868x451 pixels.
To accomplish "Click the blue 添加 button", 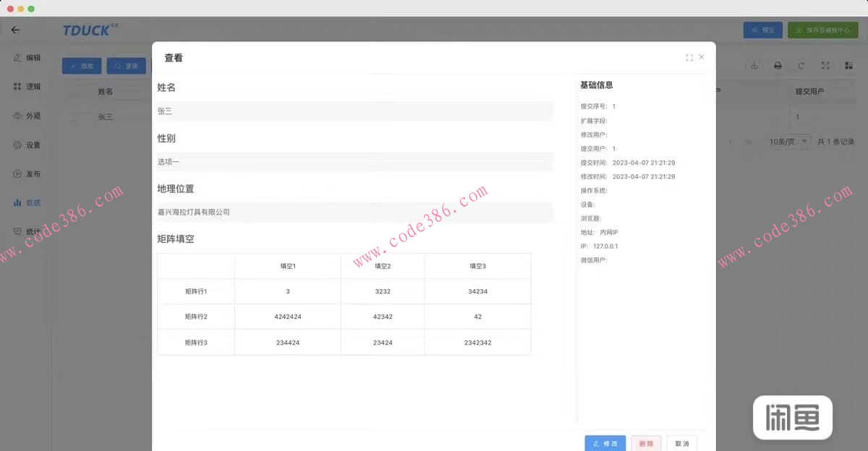I will [x=82, y=66].
